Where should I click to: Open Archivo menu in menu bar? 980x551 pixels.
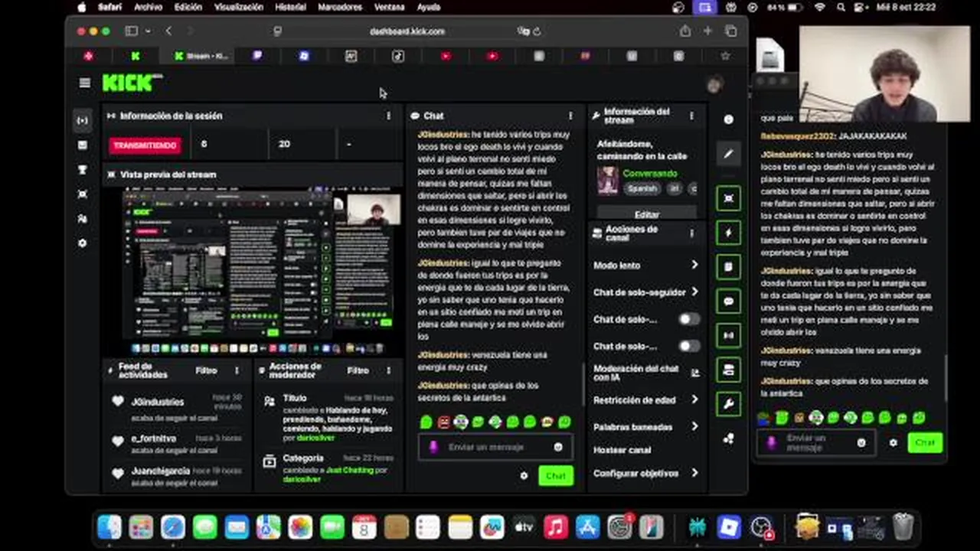coord(148,7)
